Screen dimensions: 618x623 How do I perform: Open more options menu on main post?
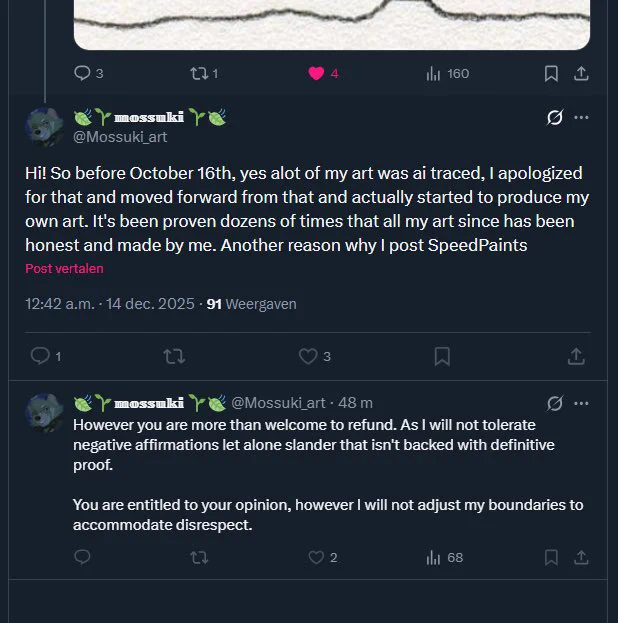581,117
